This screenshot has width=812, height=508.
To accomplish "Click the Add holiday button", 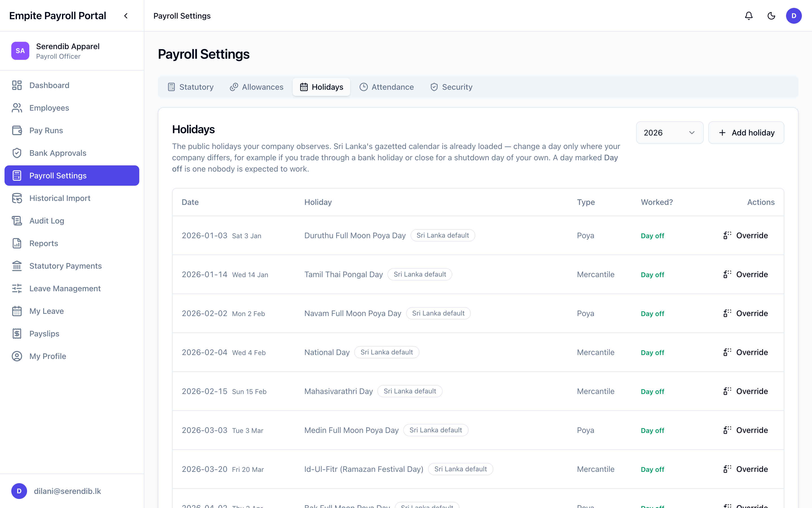I will point(746,133).
